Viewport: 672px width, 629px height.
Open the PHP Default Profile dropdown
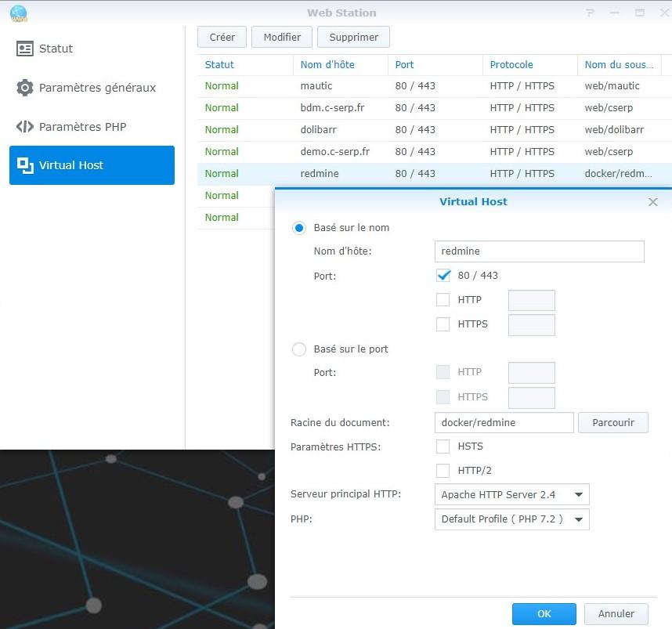[x=511, y=519]
